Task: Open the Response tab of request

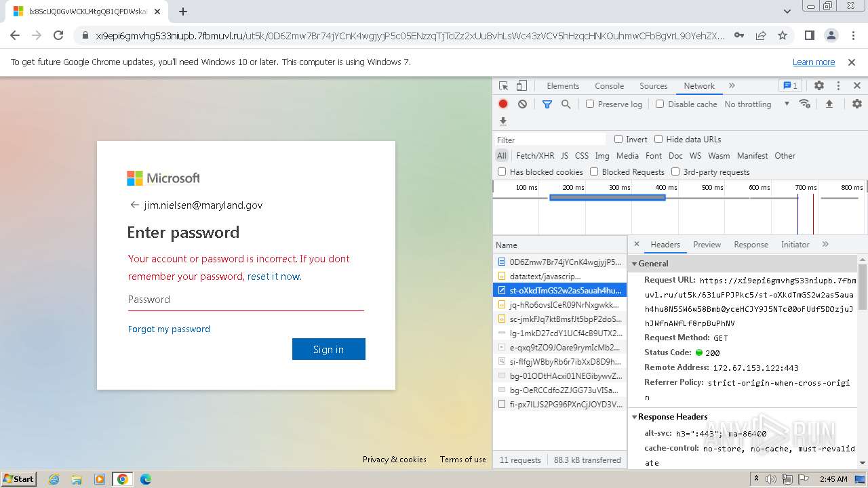Action: tap(751, 245)
